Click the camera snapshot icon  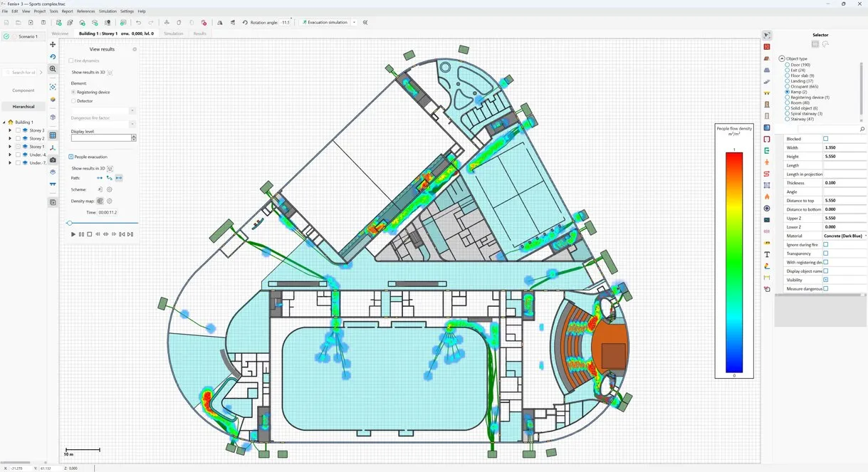[53, 160]
